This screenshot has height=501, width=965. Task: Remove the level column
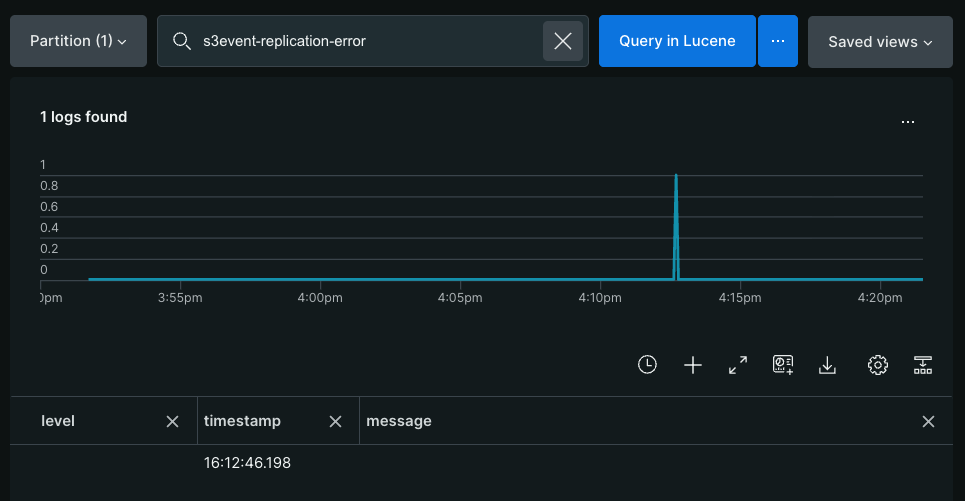[x=172, y=421]
